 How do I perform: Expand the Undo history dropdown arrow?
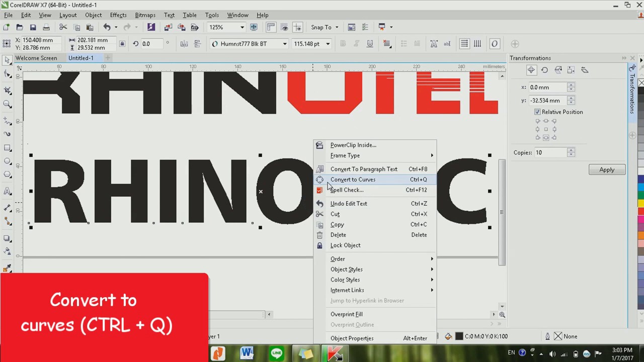[x=116, y=27]
